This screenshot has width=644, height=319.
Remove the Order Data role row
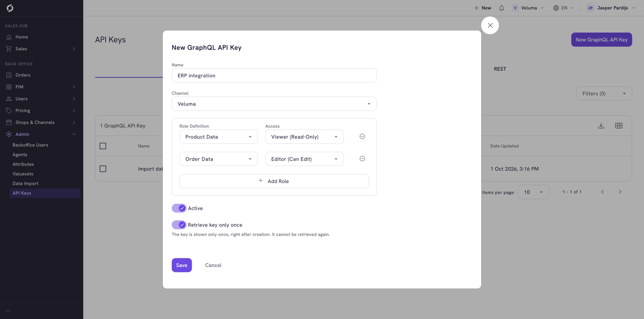point(362,159)
